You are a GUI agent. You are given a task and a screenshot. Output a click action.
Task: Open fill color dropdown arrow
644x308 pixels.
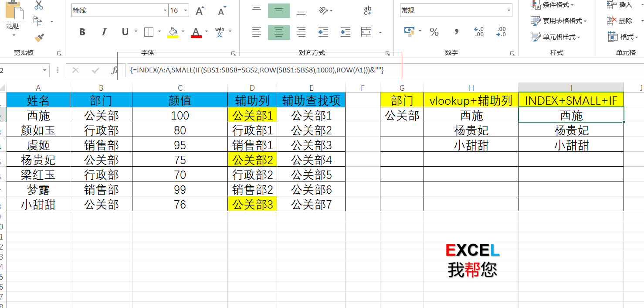pos(183,32)
